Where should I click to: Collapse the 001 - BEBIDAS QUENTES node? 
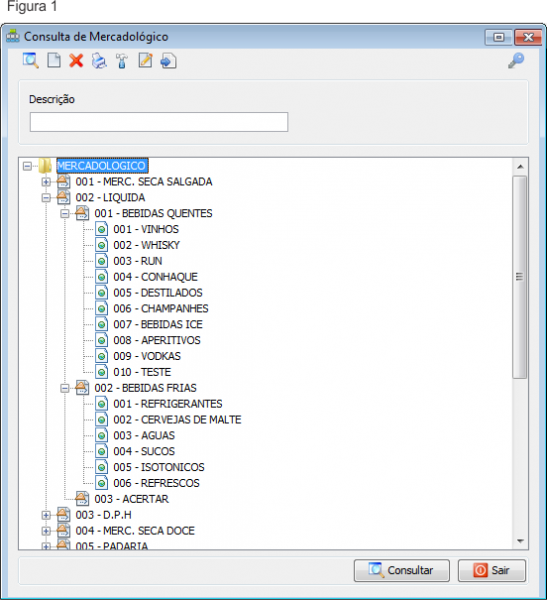coord(65,214)
